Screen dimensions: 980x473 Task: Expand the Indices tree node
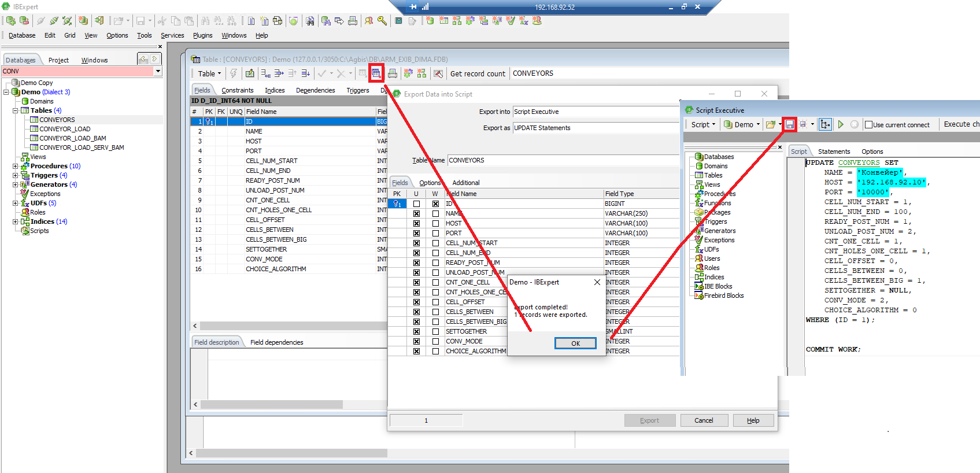click(16, 221)
